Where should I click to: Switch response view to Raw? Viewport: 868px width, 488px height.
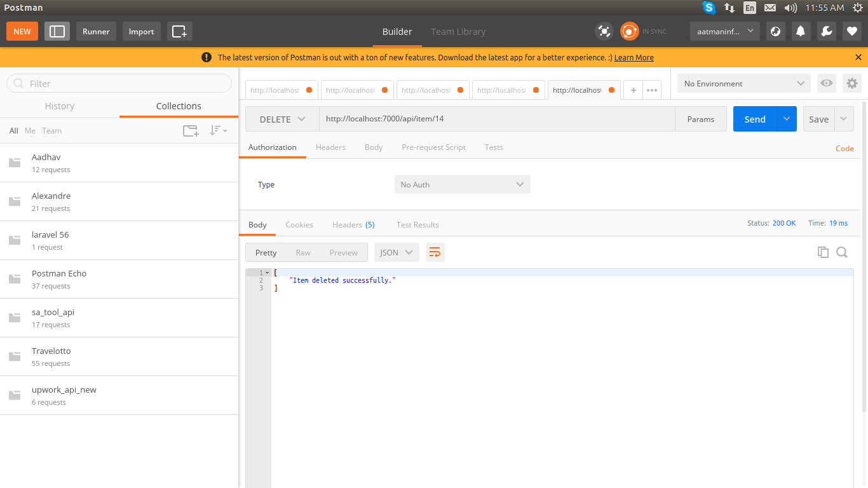point(303,252)
